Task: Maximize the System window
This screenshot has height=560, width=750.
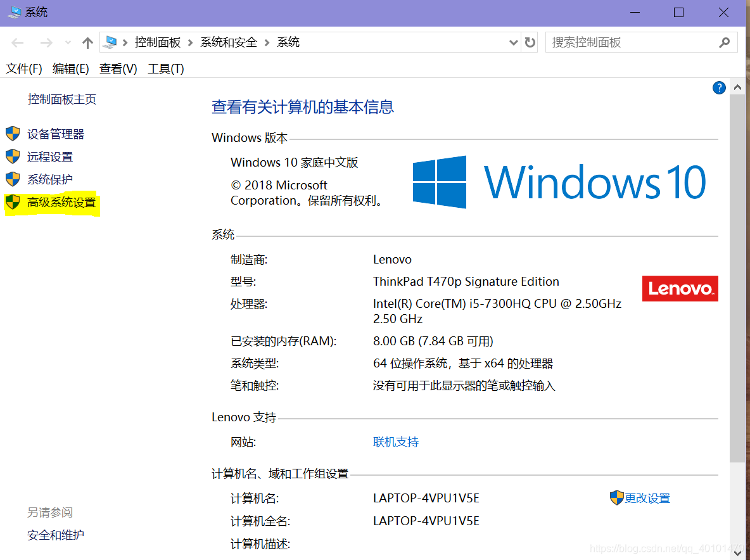Action: [678, 13]
